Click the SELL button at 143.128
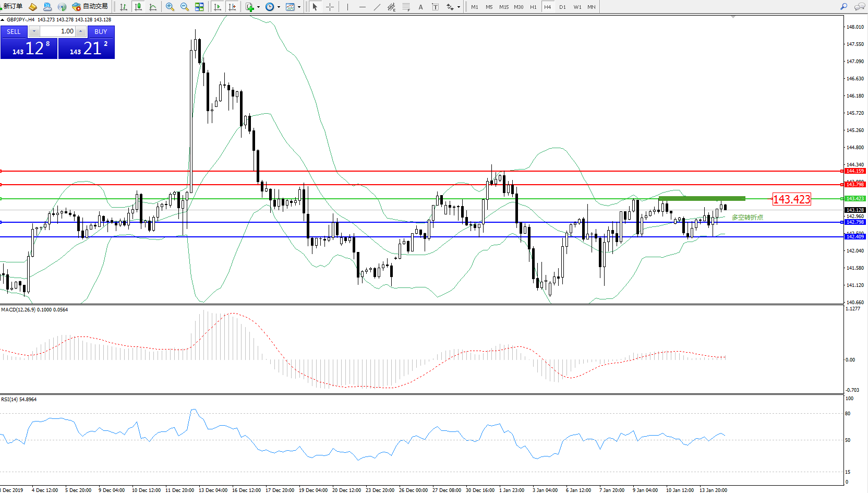The width and height of the screenshot is (868, 493). [29, 49]
